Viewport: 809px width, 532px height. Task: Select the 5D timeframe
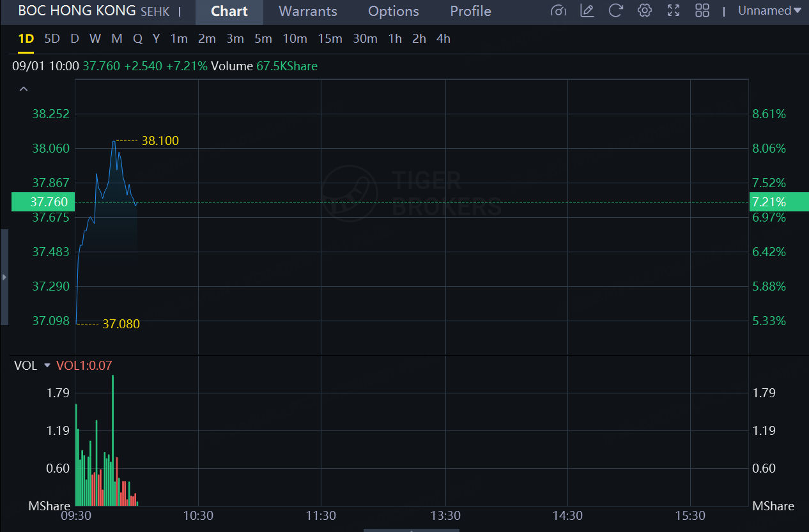(52, 39)
